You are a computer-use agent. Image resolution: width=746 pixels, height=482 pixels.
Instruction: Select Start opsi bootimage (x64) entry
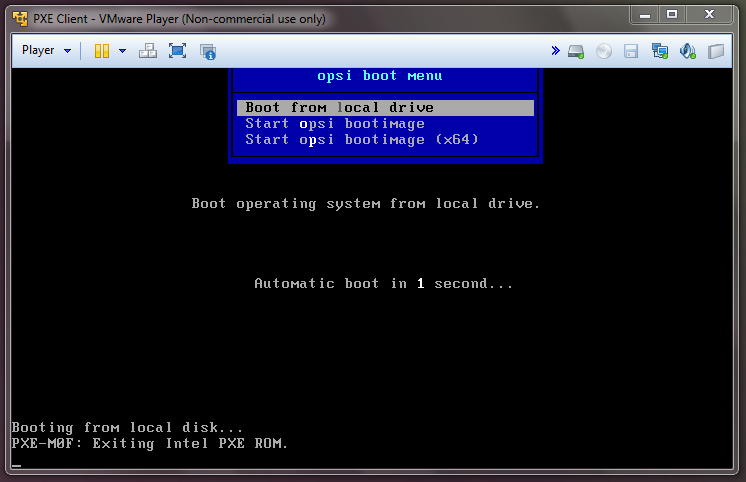point(385,139)
